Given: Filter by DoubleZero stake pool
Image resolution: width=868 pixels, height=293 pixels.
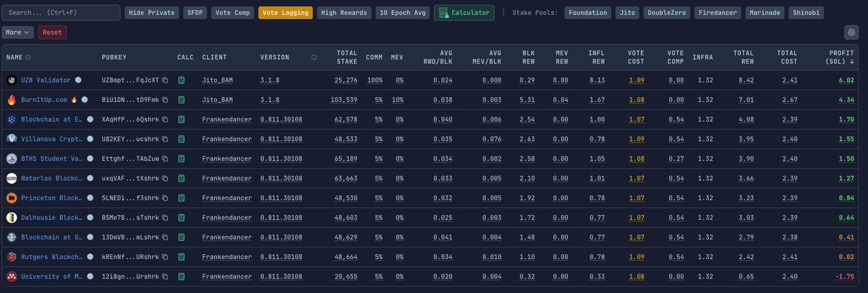Looking at the screenshot, I should [668, 13].
